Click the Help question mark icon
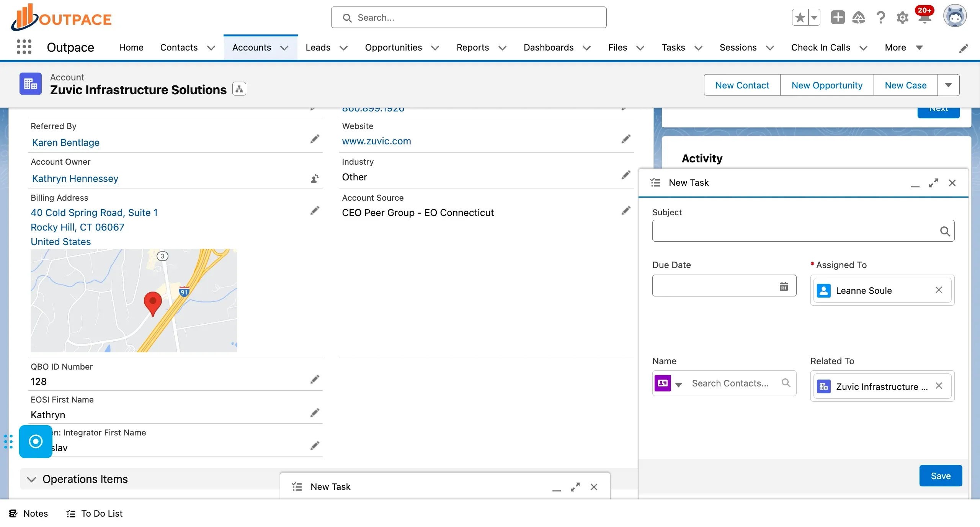This screenshot has width=980, height=527. 880,17
